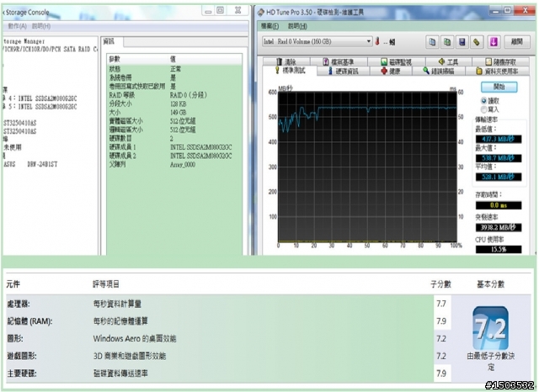Select the ASUS DRW-24B1ST tree entry

tap(30, 164)
